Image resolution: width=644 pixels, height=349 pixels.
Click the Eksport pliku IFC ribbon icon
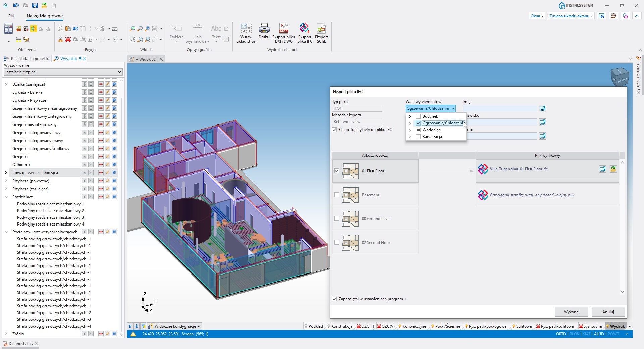click(305, 28)
